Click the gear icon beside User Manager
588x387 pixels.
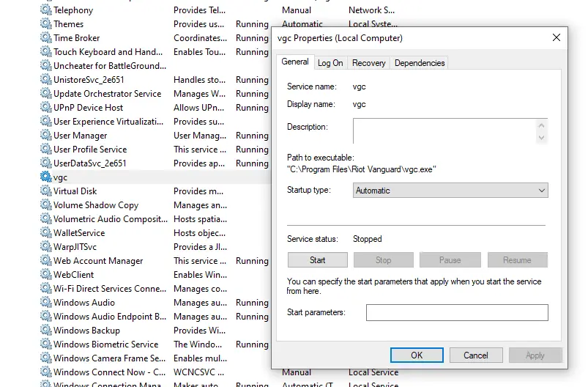click(x=45, y=135)
